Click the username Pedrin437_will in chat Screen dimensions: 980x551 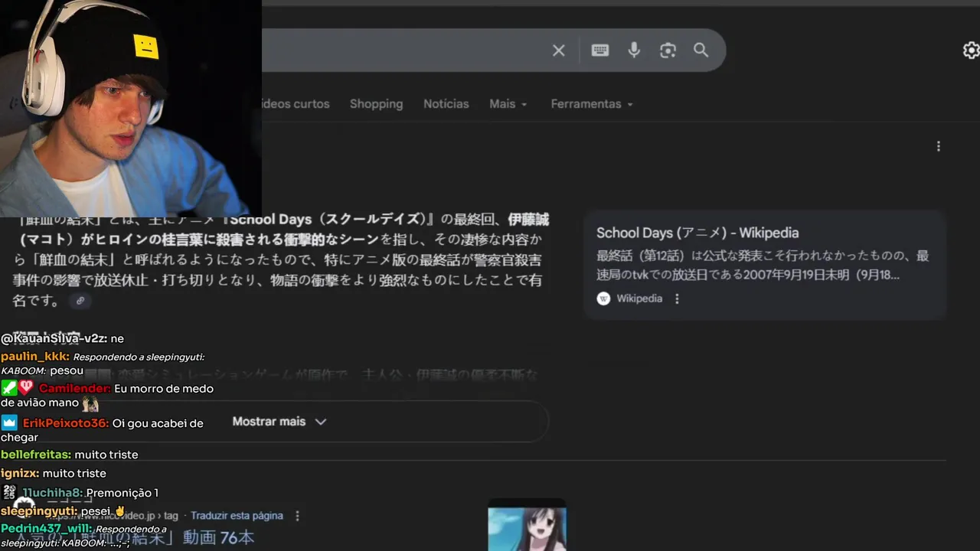pos(47,529)
